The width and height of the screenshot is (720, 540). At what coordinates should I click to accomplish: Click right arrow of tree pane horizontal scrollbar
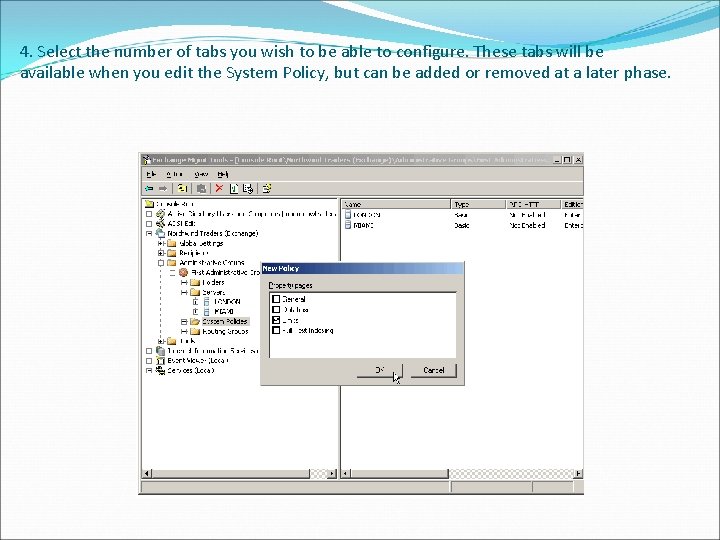[332, 473]
